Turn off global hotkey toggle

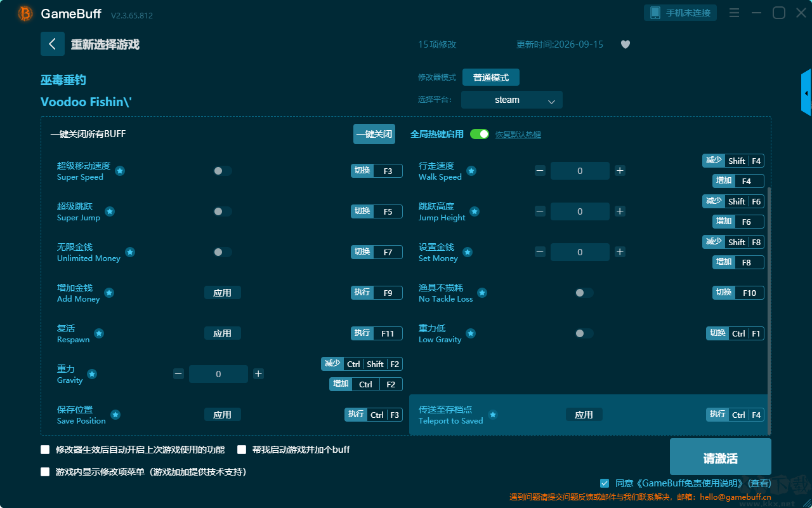coord(480,134)
